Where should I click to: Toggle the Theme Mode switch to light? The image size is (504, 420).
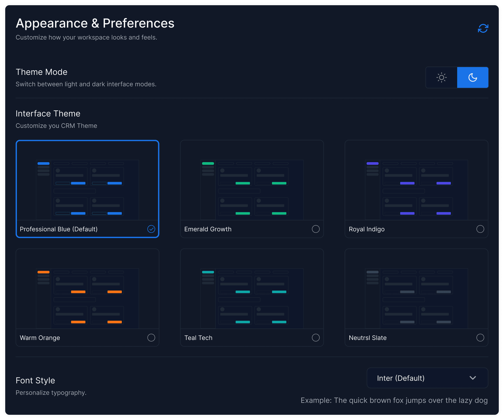click(x=441, y=77)
